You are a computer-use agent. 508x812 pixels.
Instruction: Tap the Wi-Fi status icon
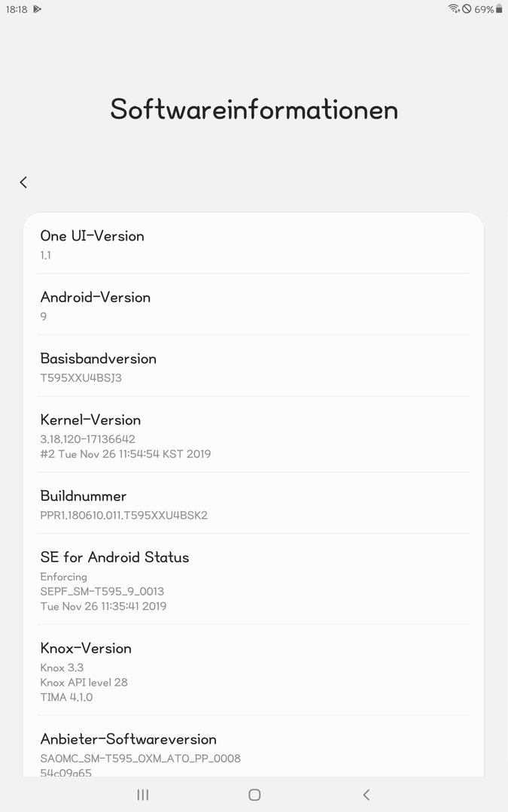454,9
